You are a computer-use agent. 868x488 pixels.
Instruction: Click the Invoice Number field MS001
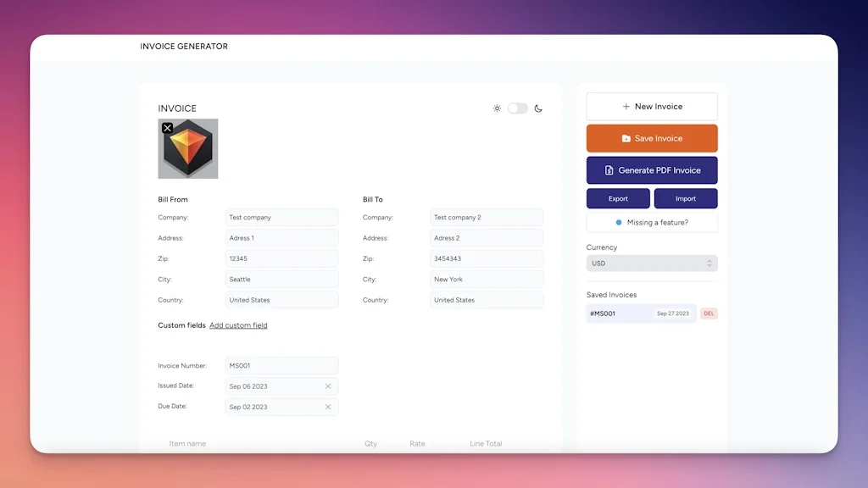click(281, 365)
